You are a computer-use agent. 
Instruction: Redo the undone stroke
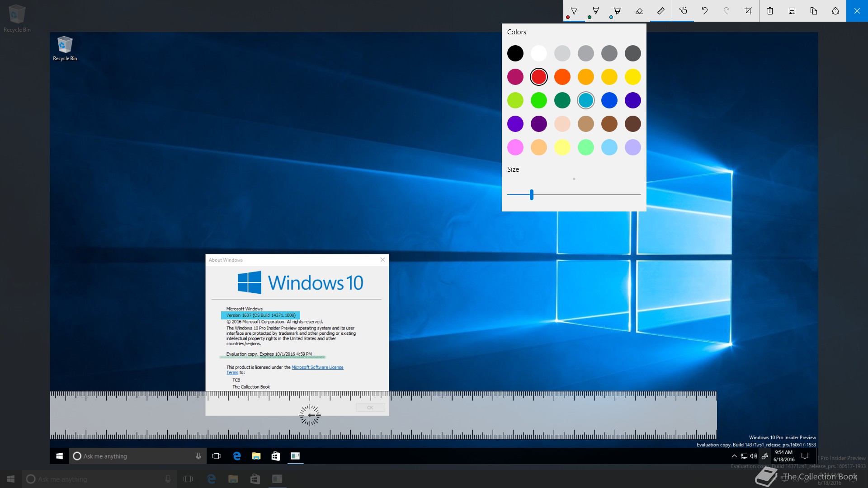click(x=726, y=11)
